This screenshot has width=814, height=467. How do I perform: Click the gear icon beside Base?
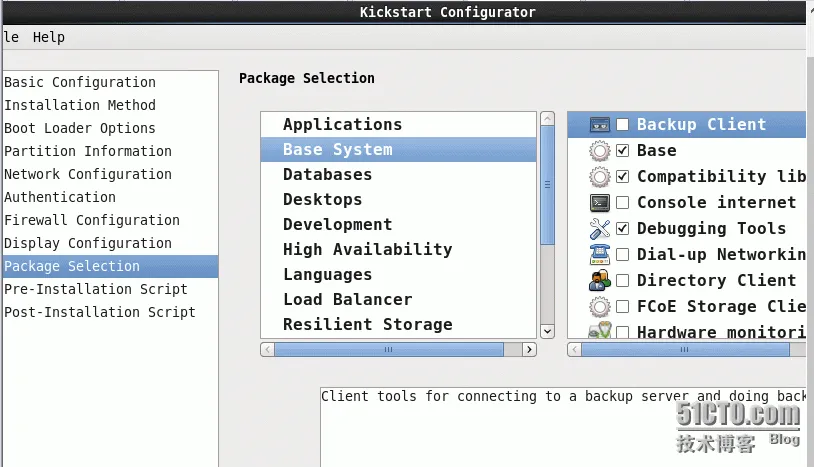600,150
